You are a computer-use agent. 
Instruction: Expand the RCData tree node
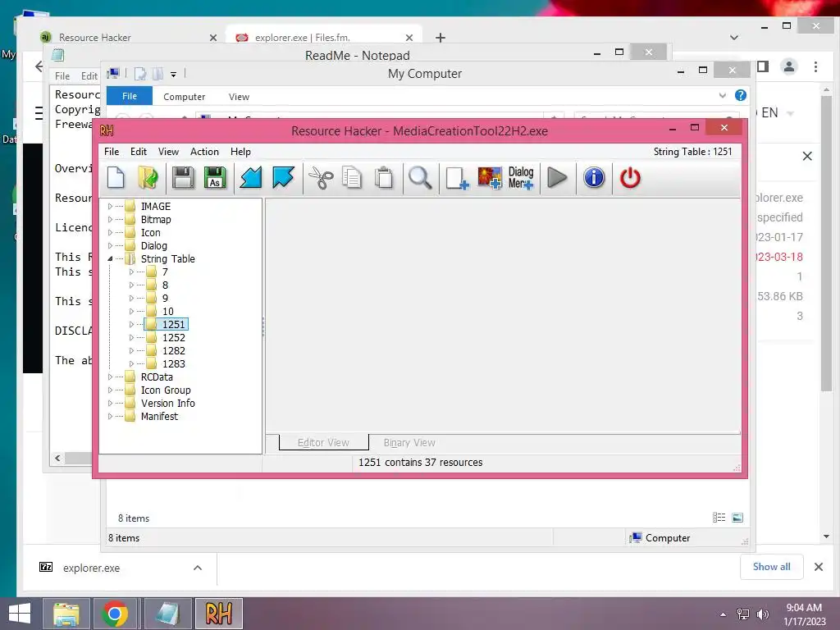tap(111, 377)
